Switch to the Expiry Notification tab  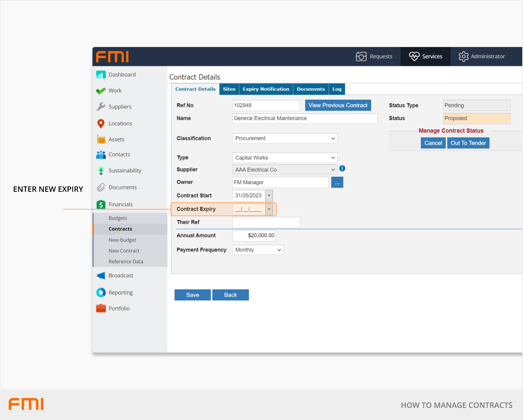coord(266,89)
